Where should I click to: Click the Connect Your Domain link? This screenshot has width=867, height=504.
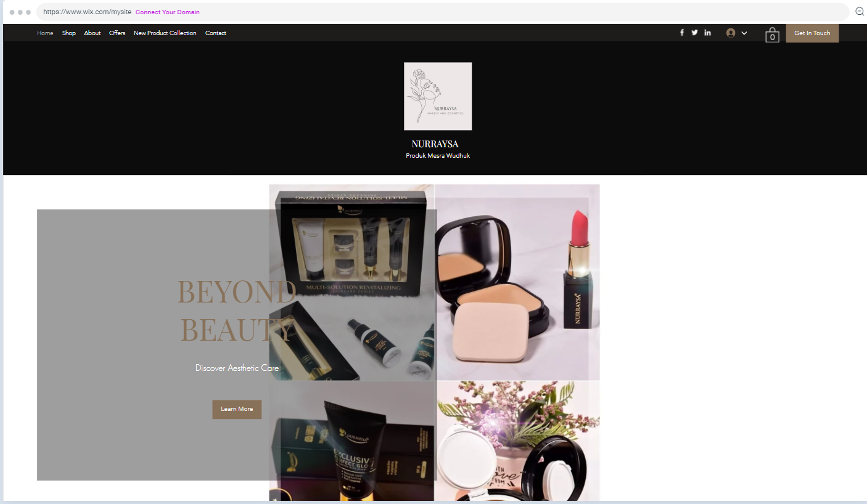[x=168, y=12]
